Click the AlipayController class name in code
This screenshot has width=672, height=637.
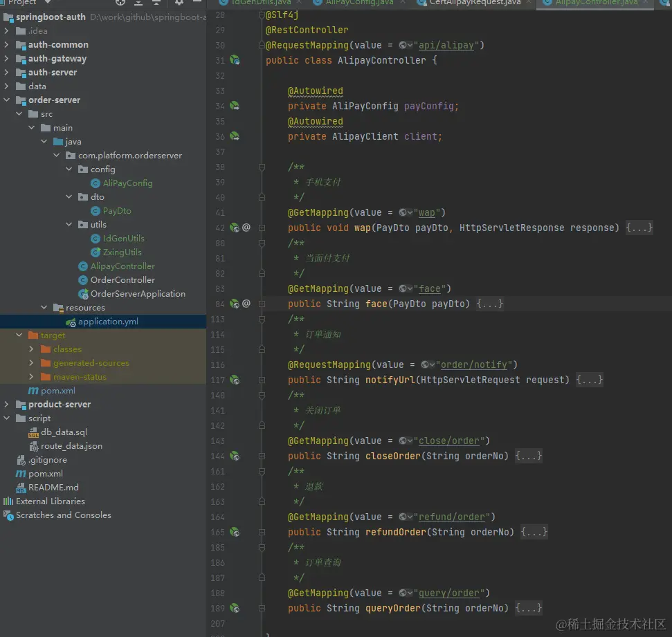[382, 60]
